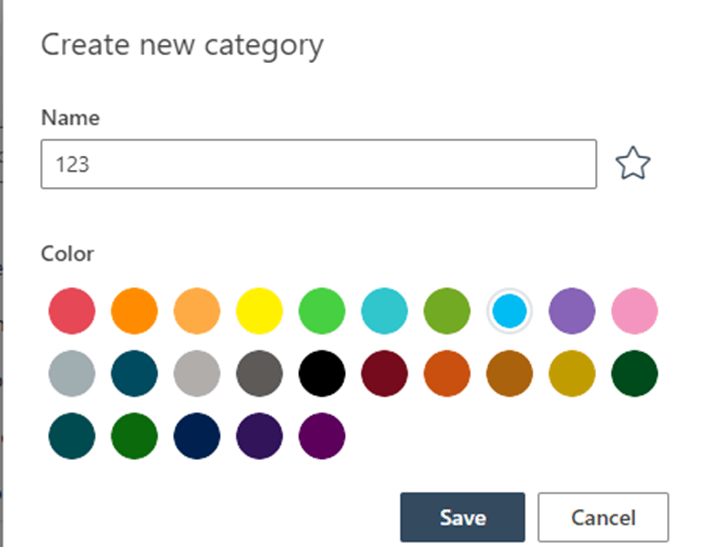The height and width of the screenshot is (547, 705).
Task: Pick the bright green color swatch
Action: (322, 311)
